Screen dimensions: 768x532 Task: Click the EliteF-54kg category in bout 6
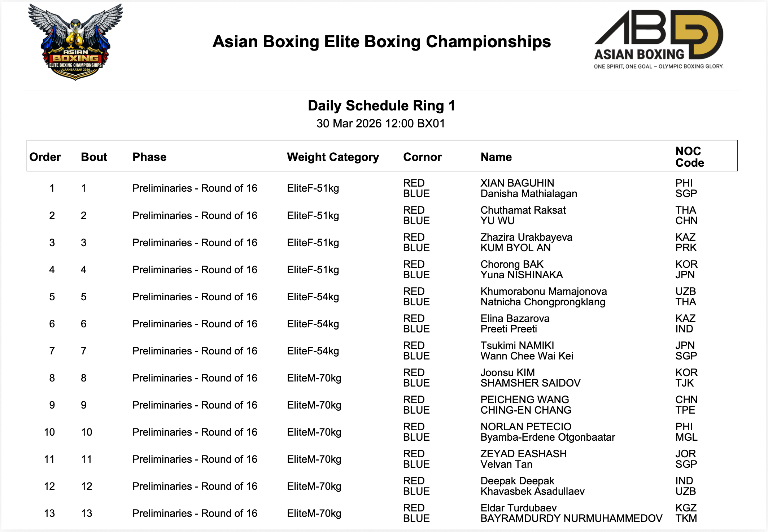[313, 324]
